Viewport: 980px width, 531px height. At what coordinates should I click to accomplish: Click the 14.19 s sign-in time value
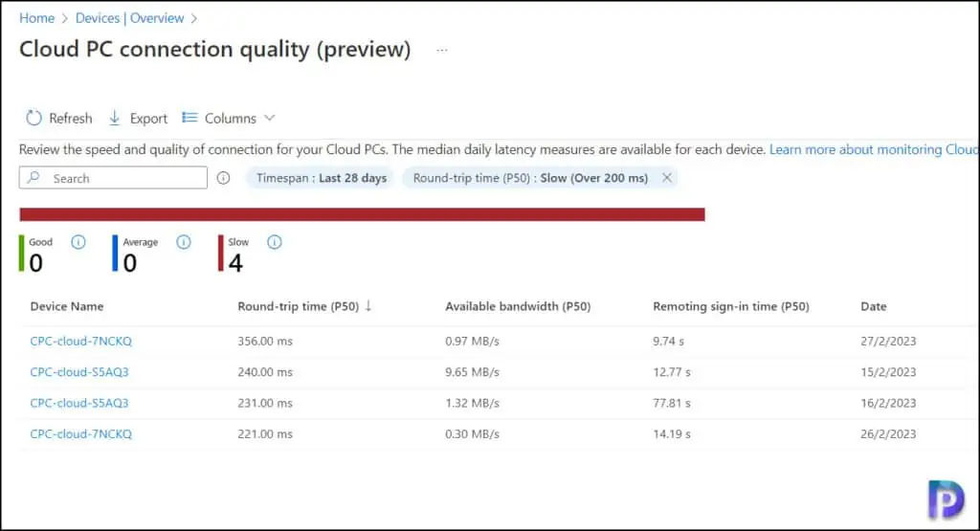671,433
